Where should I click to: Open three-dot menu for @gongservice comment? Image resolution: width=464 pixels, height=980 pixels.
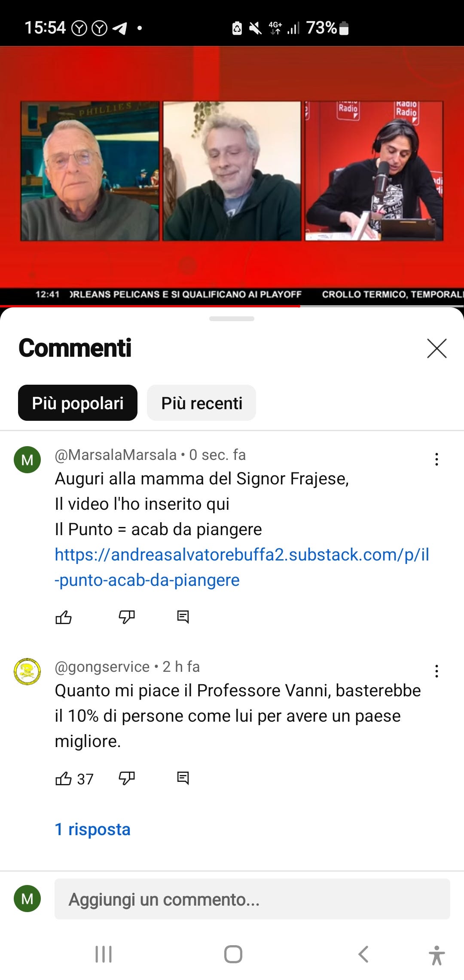click(x=437, y=671)
